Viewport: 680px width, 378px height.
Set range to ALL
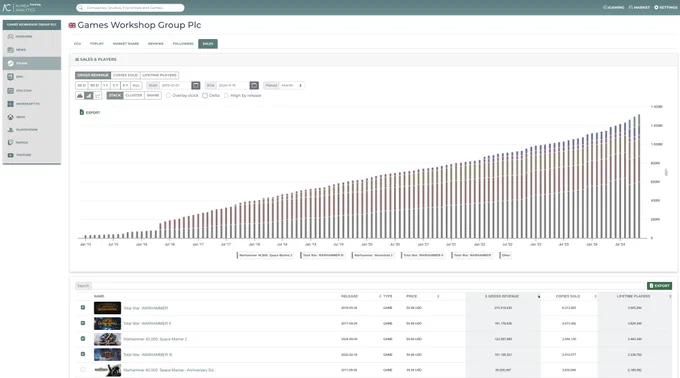[136, 85]
